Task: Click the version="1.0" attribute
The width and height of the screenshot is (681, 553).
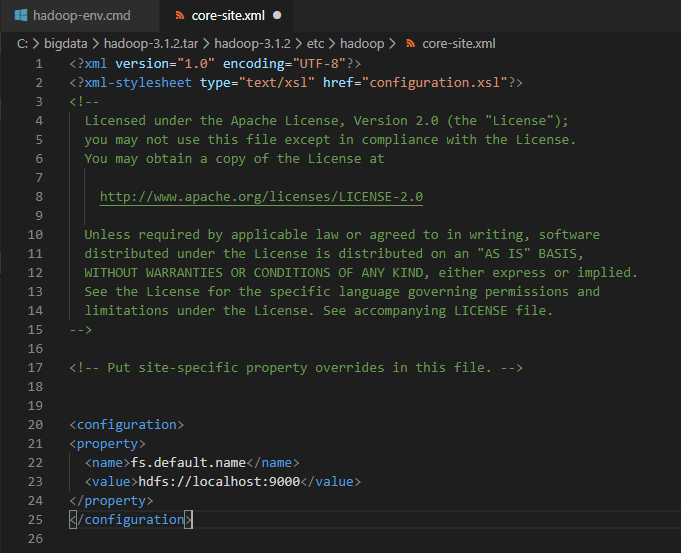Action: [x=165, y=63]
